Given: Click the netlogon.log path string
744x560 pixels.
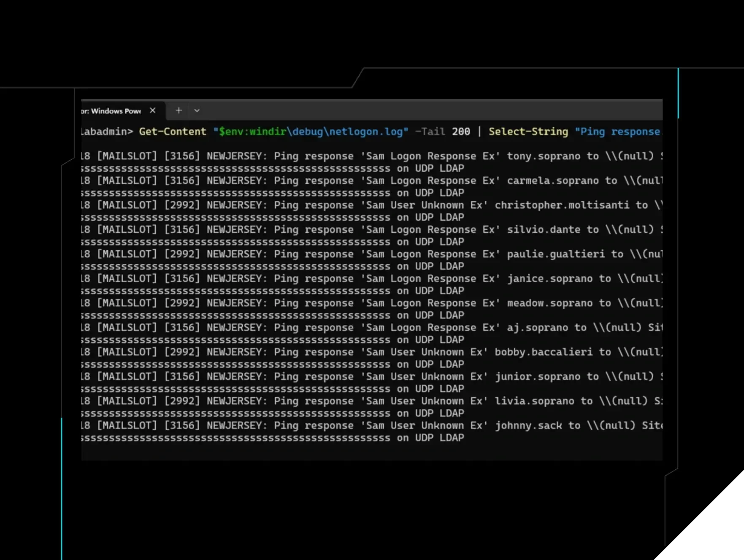Looking at the screenshot, I should tap(311, 132).
